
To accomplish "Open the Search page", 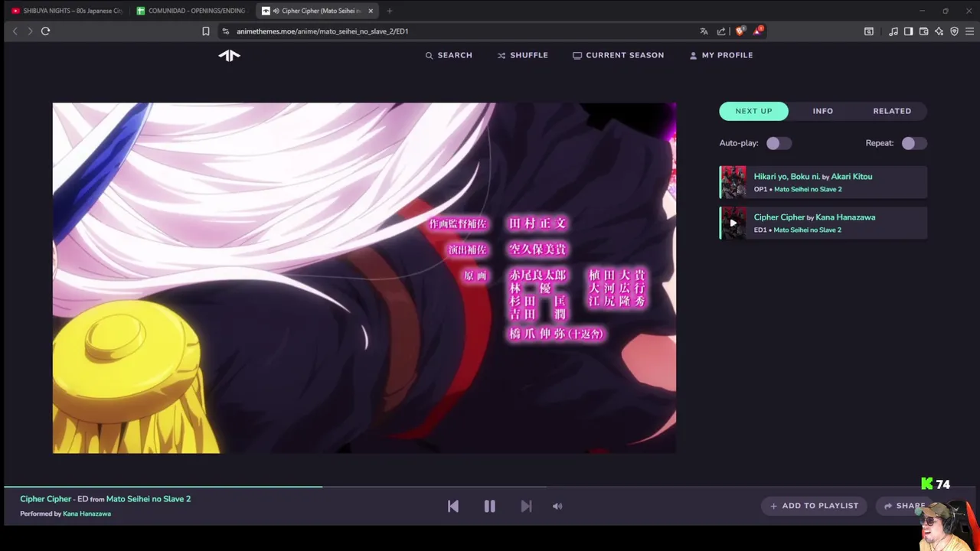I will [449, 55].
